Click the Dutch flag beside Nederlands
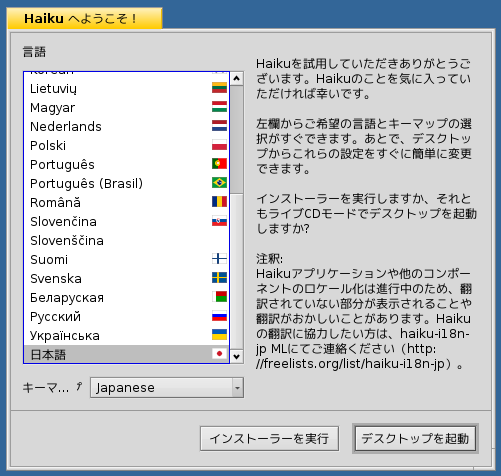 tap(219, 126)
